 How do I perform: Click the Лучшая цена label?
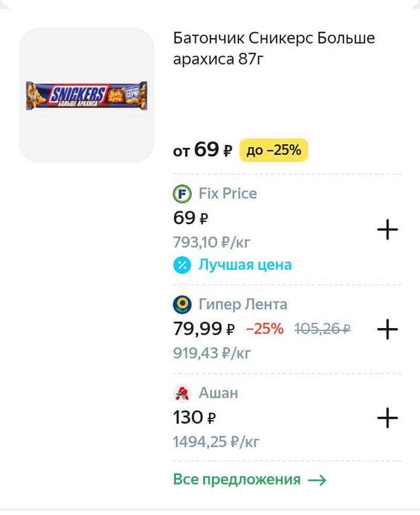[x=245, y=265]
